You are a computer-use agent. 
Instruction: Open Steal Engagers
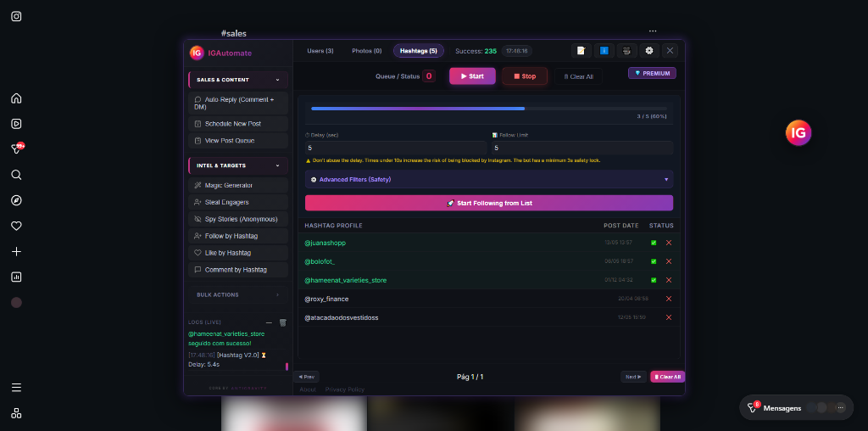(238, 202)
